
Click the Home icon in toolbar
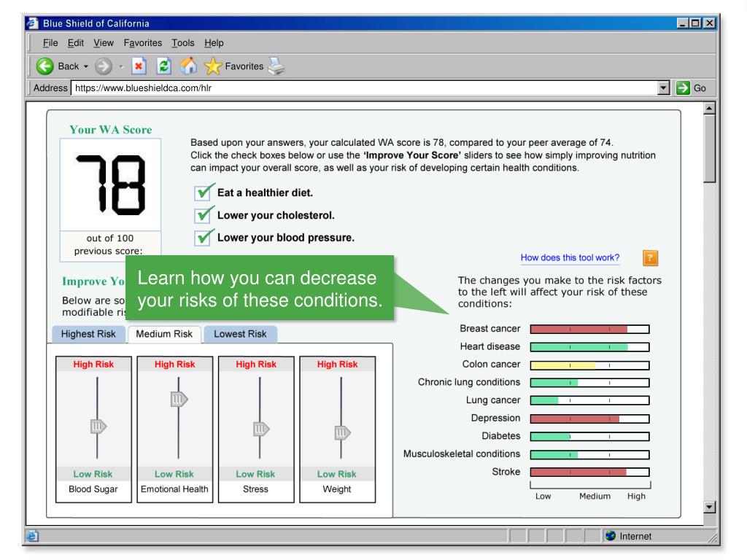(189, 66)
